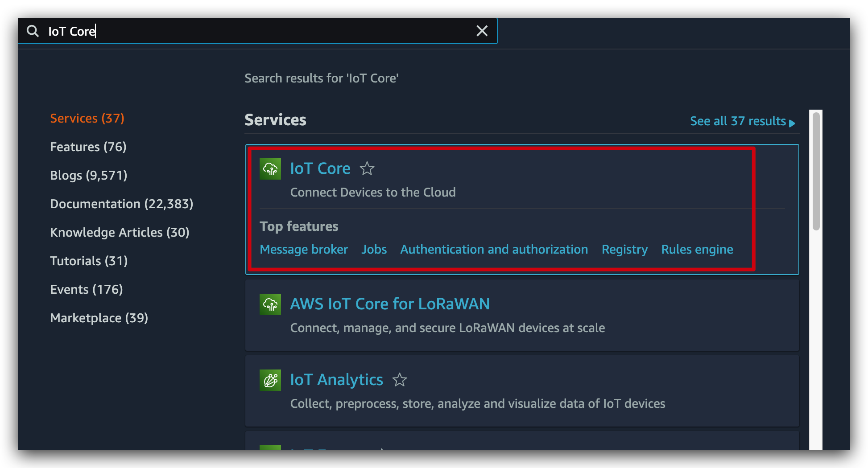Viewport: 868px width, 468px height.
Task: Open Rules engine feature link
Action: click(x=697, y=249)
